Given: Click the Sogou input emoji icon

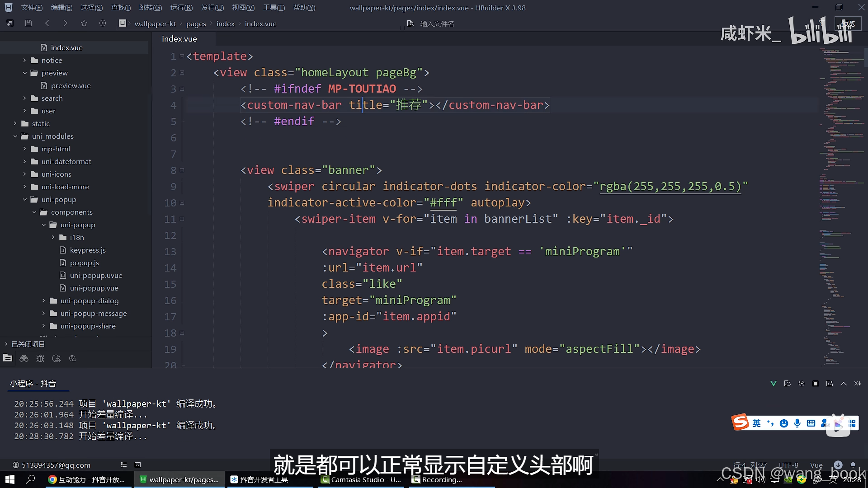Looking at the screenshot, I should [x=784, y=423].
